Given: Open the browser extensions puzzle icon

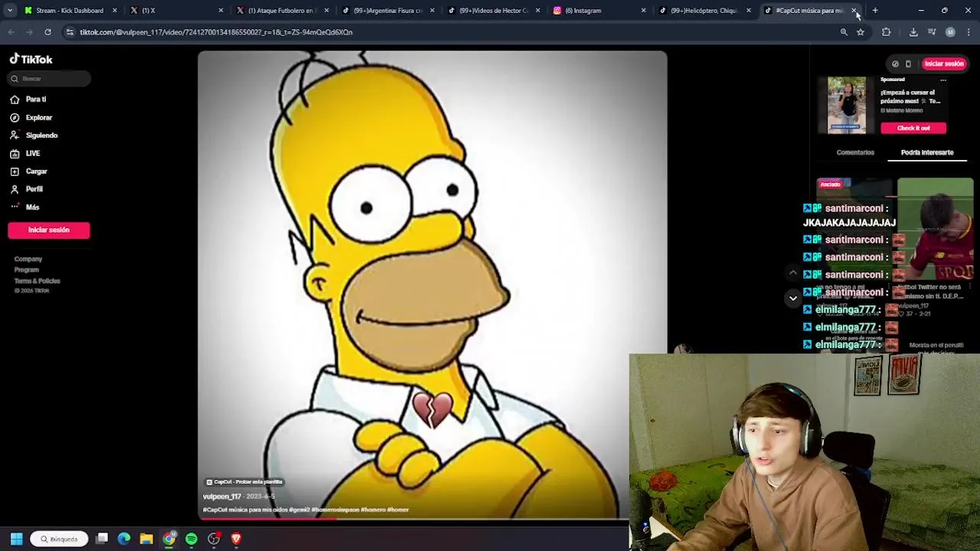Looking at the screenshot, I should 887,32.
